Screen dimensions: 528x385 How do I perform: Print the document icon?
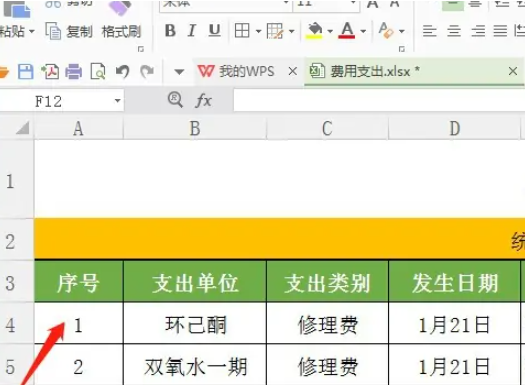click(74, 72)
